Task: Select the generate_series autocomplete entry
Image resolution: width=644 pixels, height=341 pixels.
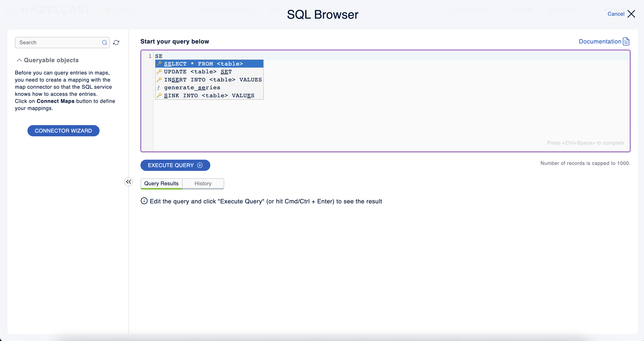Action: point(192,88)
